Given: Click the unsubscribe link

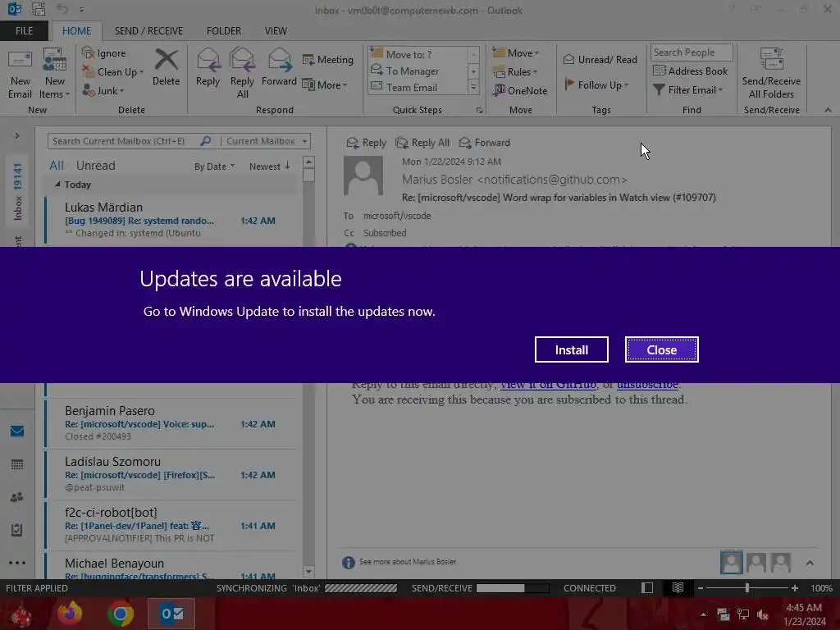Looking at the screenshot, I should point(647,385).
